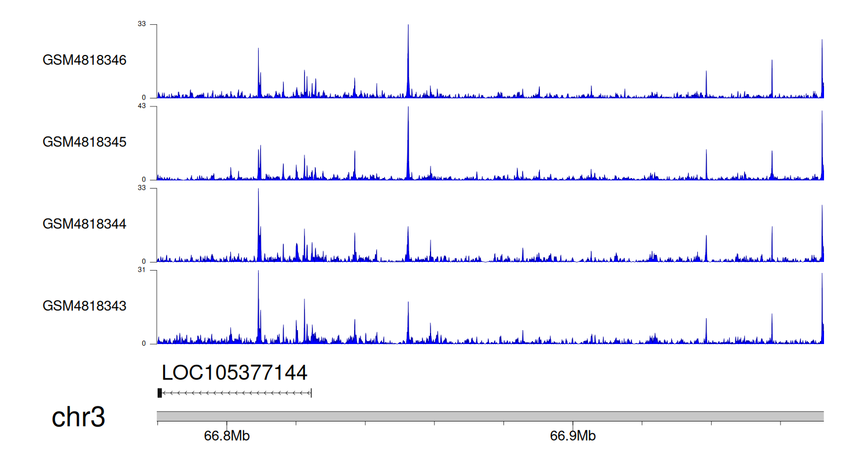The width and height of the screenshot is (868, 451).
Task: Click the gray chr3 ideogram bar
Action: 490,416
